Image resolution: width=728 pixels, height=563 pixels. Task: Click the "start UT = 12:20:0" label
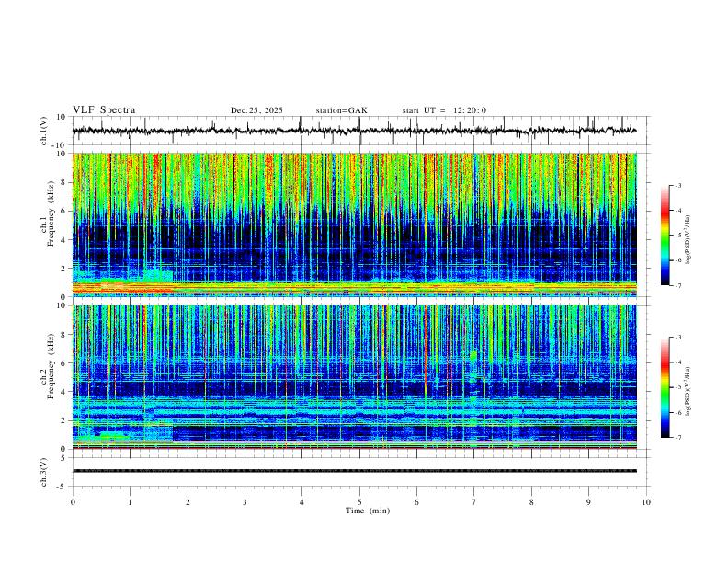[444, 110]
